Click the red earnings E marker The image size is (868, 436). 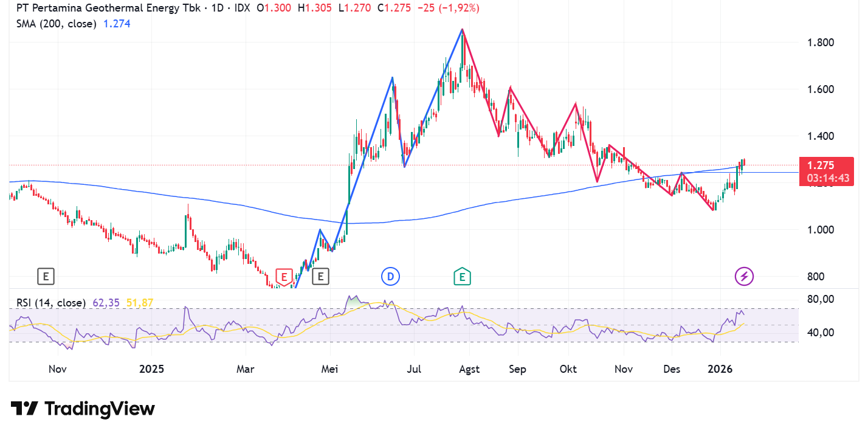coord(283,277)
